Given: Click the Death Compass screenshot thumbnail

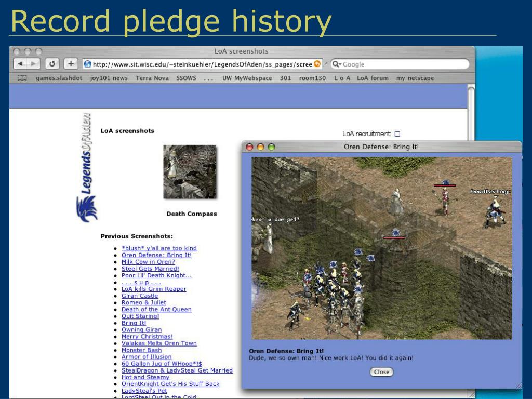Looking at the screenshot, I should [x=190, y=171].
